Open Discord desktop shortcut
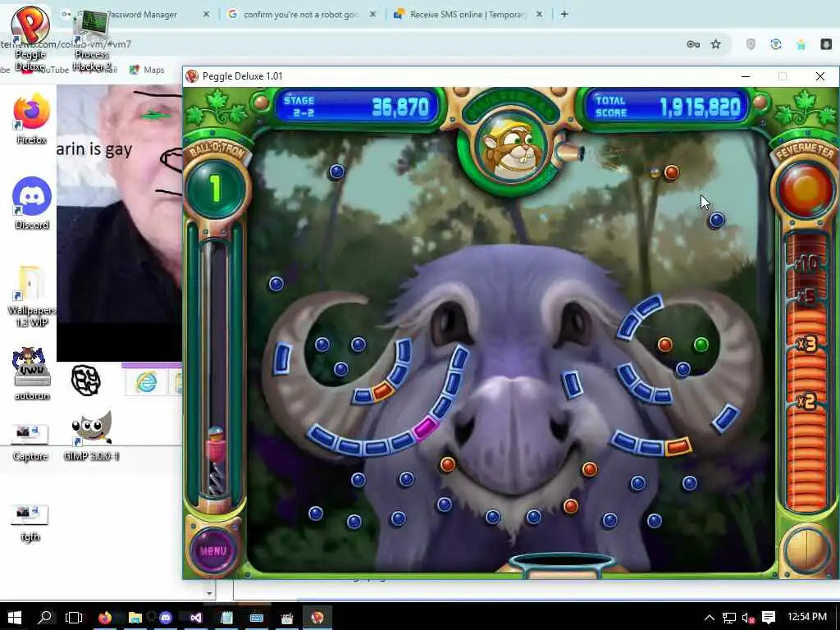 click(32, 203)
